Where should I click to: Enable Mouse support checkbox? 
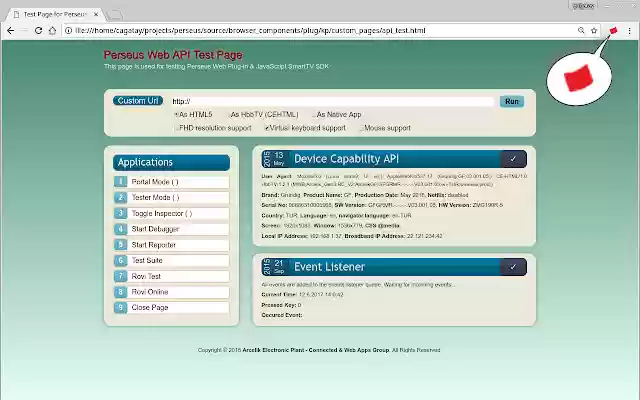pyautogui.click(x=360, y=128)
